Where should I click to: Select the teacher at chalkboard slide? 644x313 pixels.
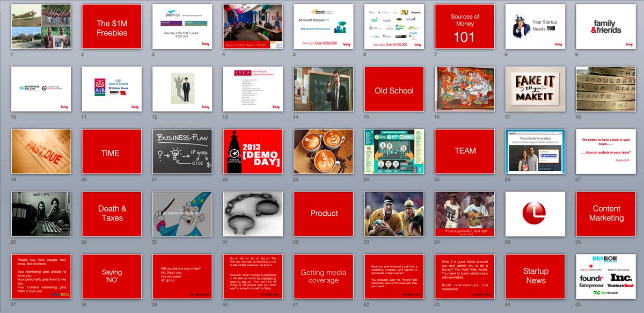324,89
